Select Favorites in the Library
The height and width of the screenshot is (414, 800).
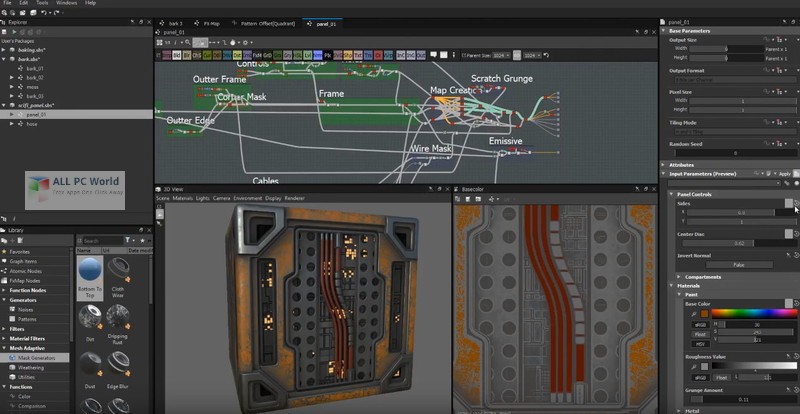coord(19,252)
